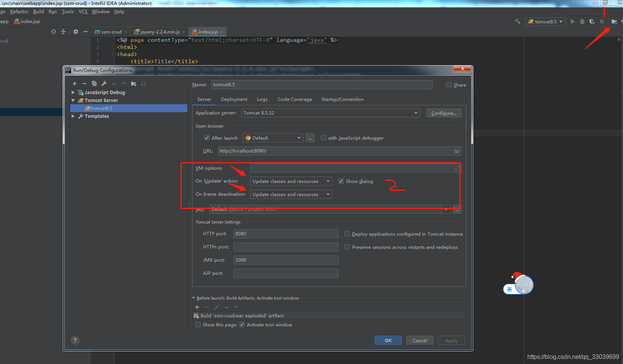
Task: Open On frame deactivation dropdown
Action: pos(291,194)
